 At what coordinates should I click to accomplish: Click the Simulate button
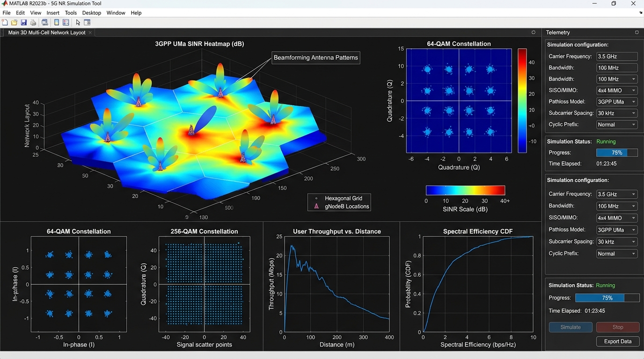(571, 327)
